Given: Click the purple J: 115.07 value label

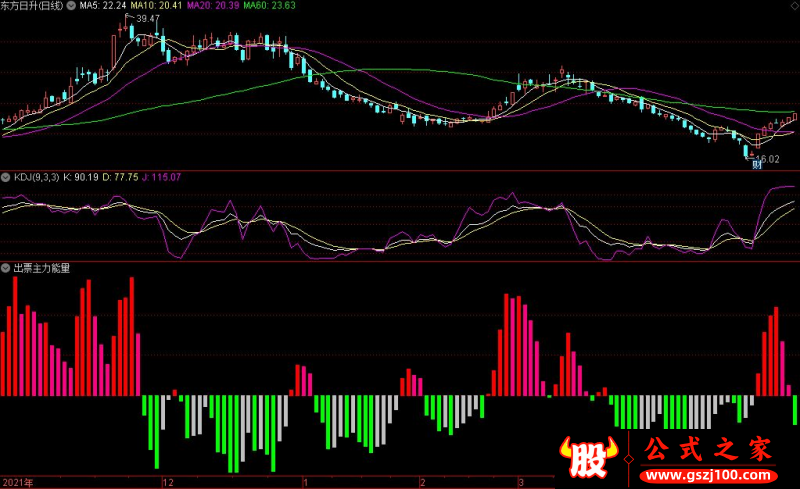Looking at the screenshot, I should click(x=161, y=178).
